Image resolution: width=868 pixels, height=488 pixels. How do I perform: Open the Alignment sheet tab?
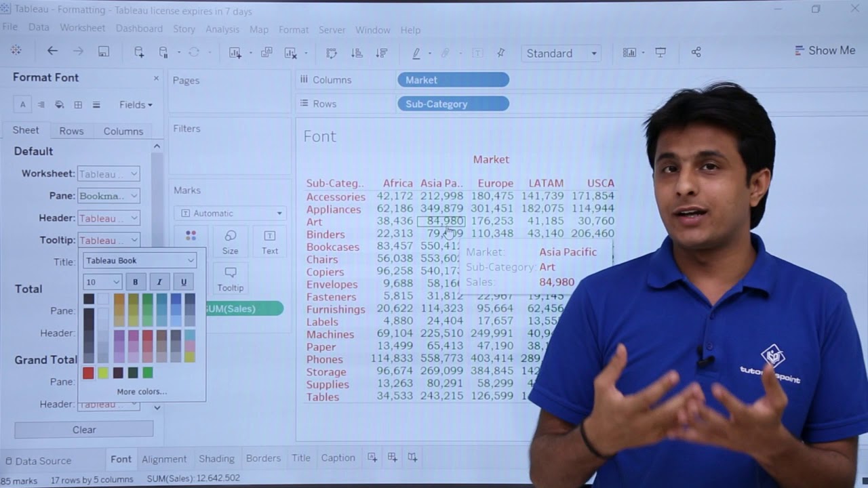point(164,459)
